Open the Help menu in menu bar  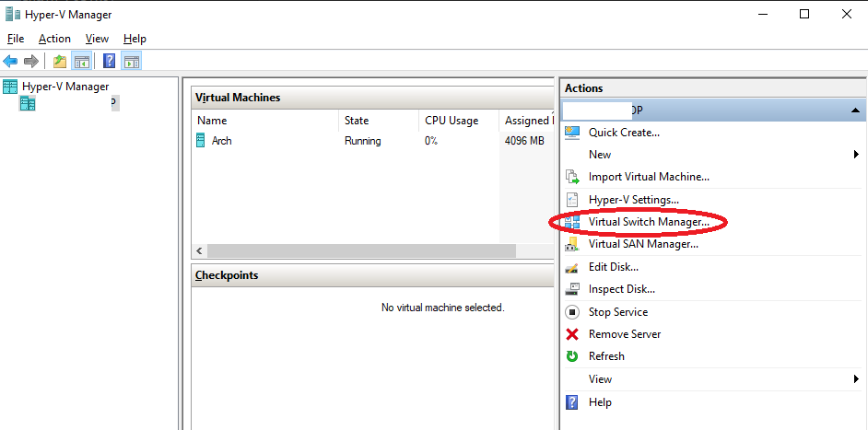(135, 39)
